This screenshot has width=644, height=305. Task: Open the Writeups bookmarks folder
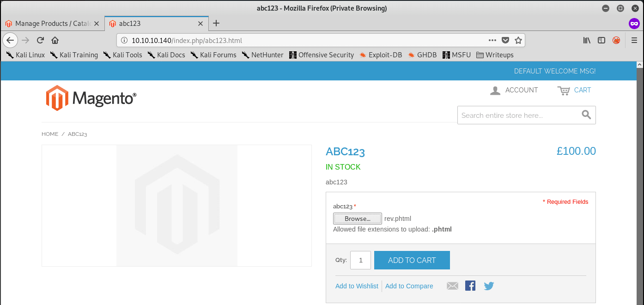[x=495, y=55]
